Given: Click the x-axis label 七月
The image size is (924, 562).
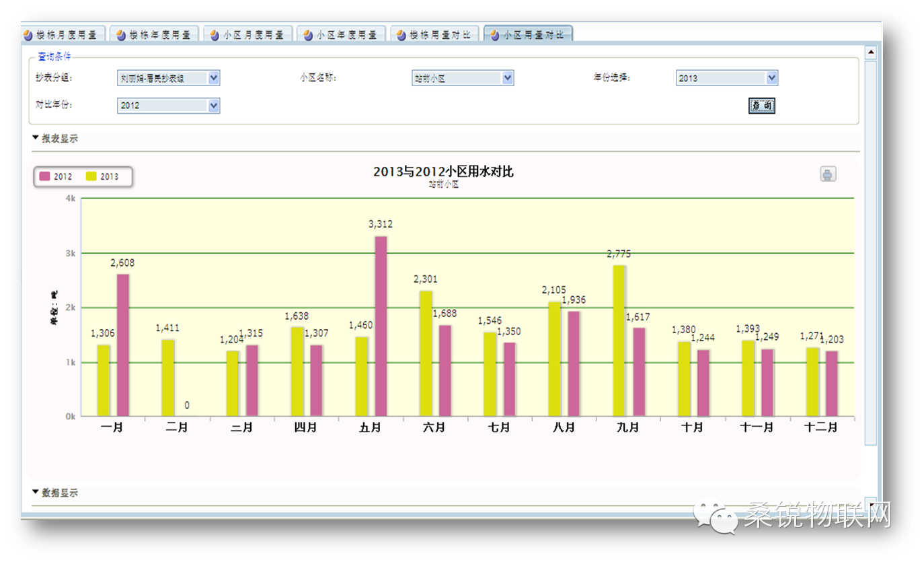Looking at the screenshot, I should point(499,427).
